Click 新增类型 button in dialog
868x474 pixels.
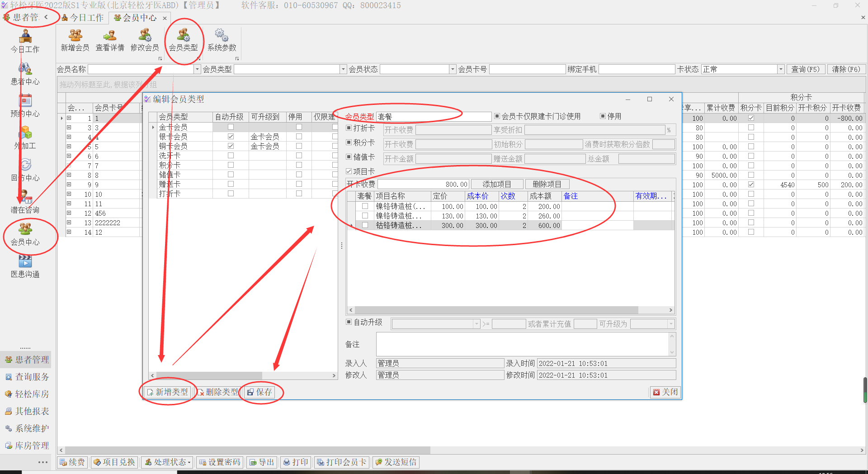[x=167, y=392]
